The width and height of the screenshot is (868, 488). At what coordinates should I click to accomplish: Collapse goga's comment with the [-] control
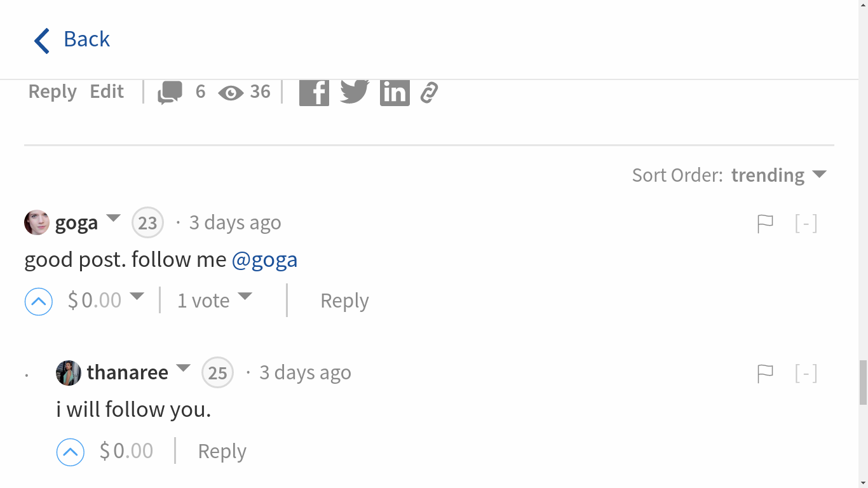(806, 222)
